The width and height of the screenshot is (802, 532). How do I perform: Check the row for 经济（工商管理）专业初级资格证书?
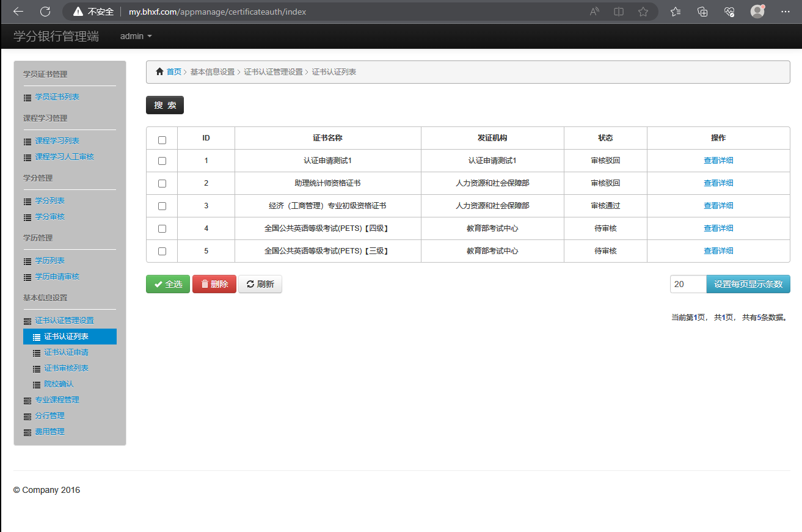coord(162,206)
